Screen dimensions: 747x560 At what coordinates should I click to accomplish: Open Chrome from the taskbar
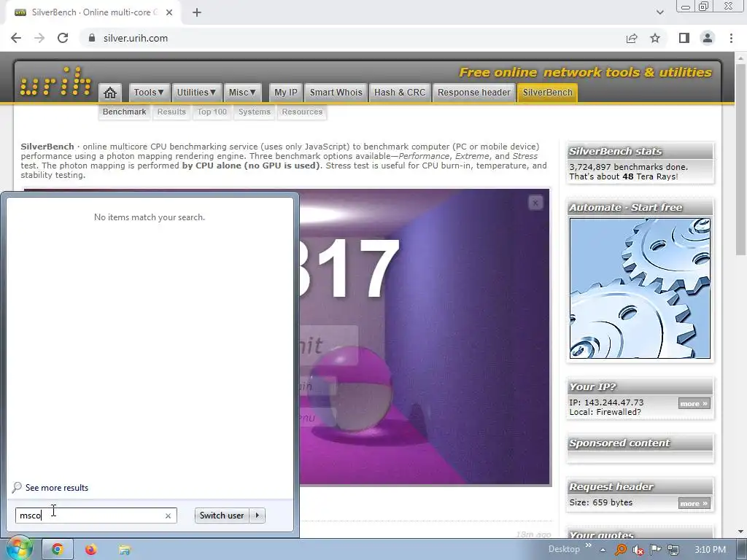pos(58,550)
